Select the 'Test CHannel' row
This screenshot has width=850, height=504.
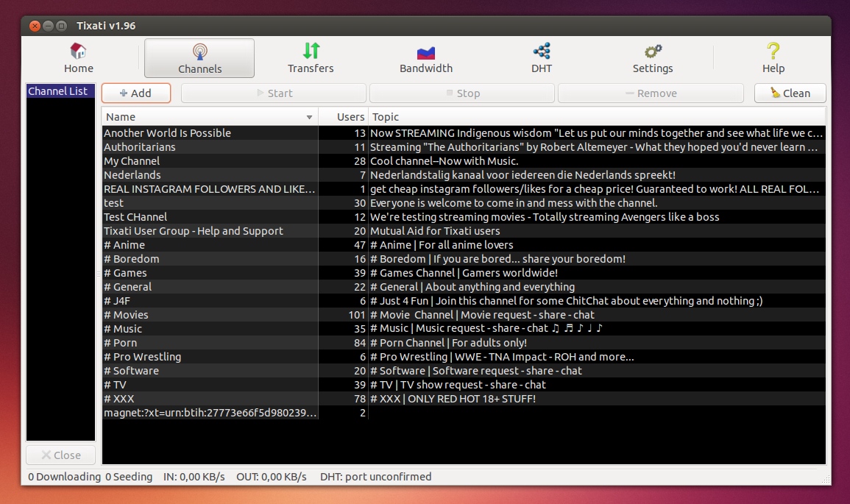464,217
